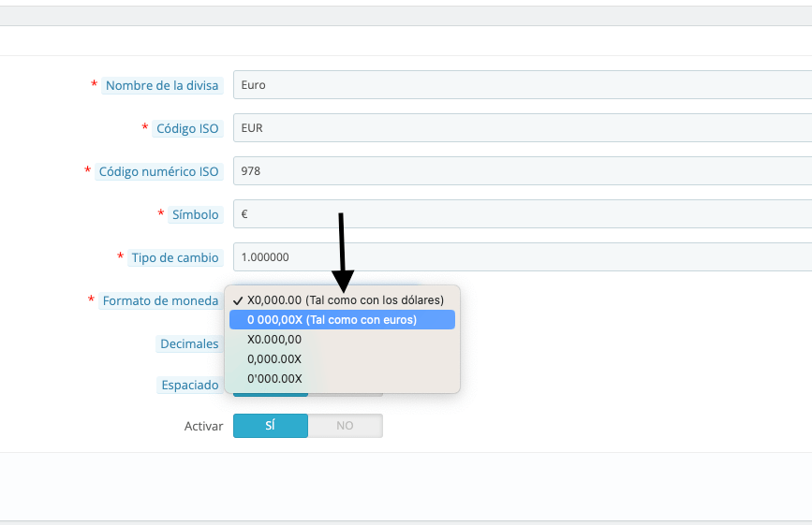Click the Código numérico ISO field with 978
The height and width of the screenshot is (525, 812).
[x=523, y=170]
